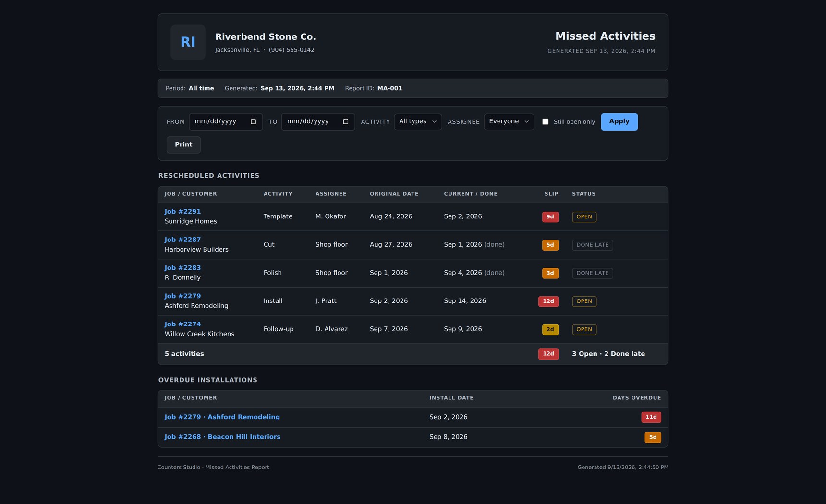The width and height of the screenshot is (826, 504).
Task: Click the 11d days overdue badge
Action: (x=651, y=417)
